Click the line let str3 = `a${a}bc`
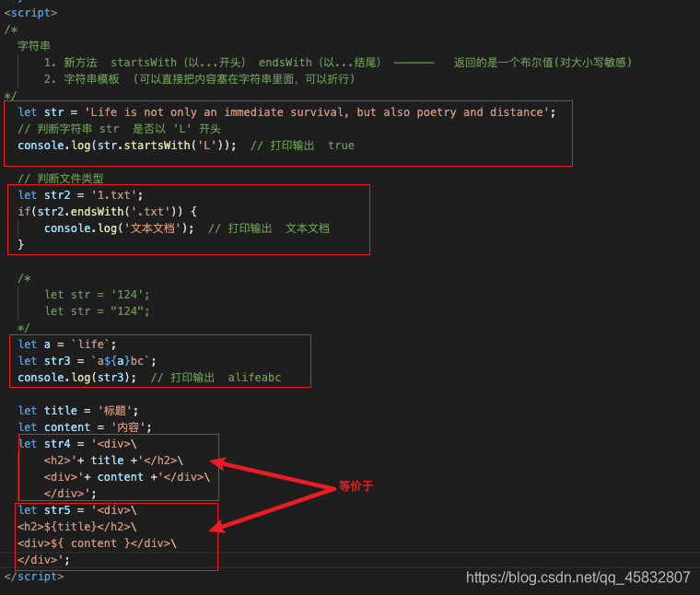The width and height of the screenshot is (700, 595). point(87,361)
